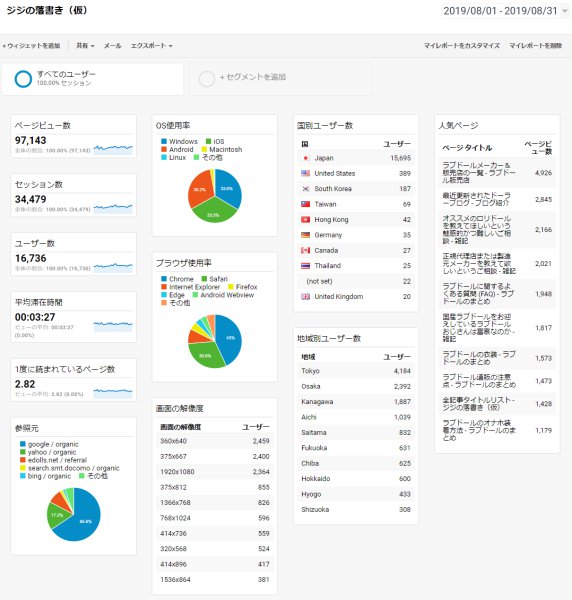Click the average time value 00:03:27
Viewport: 572px width, 600px height.
(x=35, y=317)
